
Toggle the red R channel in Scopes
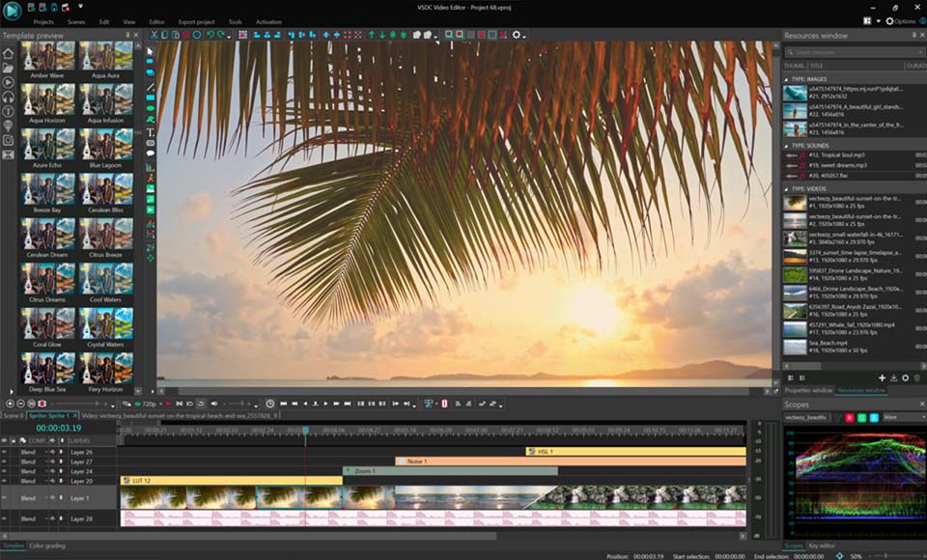point(850,417)
